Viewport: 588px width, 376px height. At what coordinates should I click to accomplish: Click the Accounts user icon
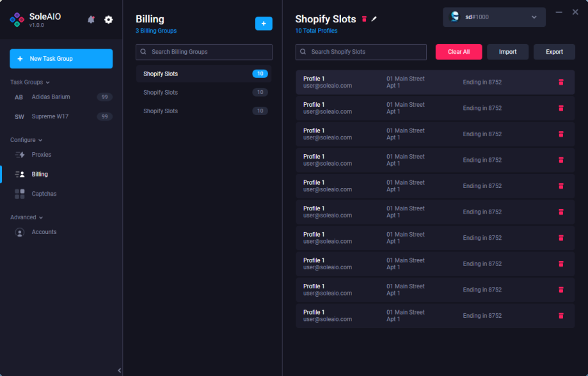[19, 232]
